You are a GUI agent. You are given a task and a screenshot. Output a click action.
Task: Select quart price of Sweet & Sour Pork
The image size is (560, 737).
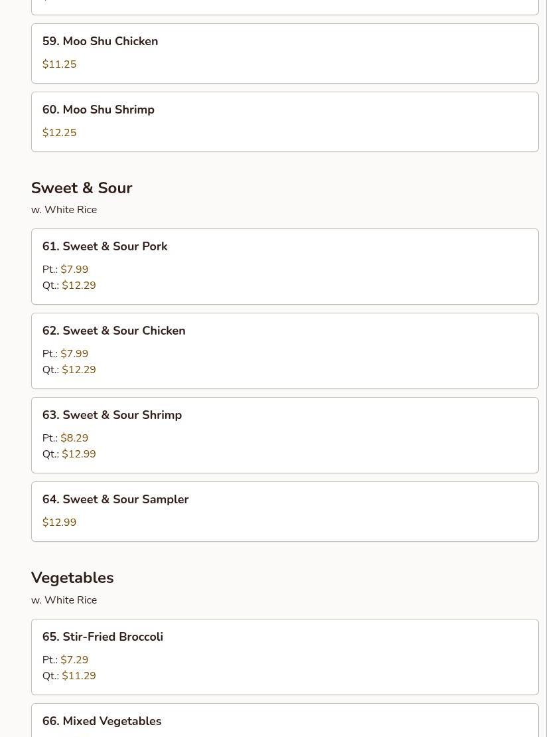click(x=79, y=286)
